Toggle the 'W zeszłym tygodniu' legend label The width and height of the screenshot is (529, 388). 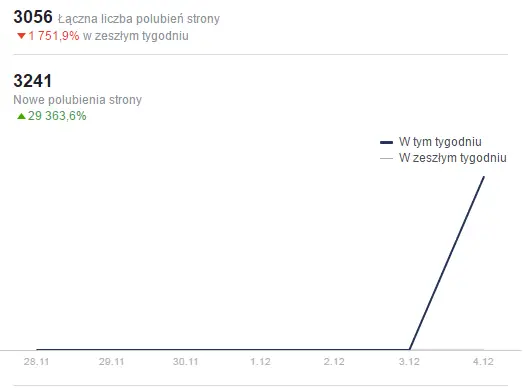[x=452, y=158]
